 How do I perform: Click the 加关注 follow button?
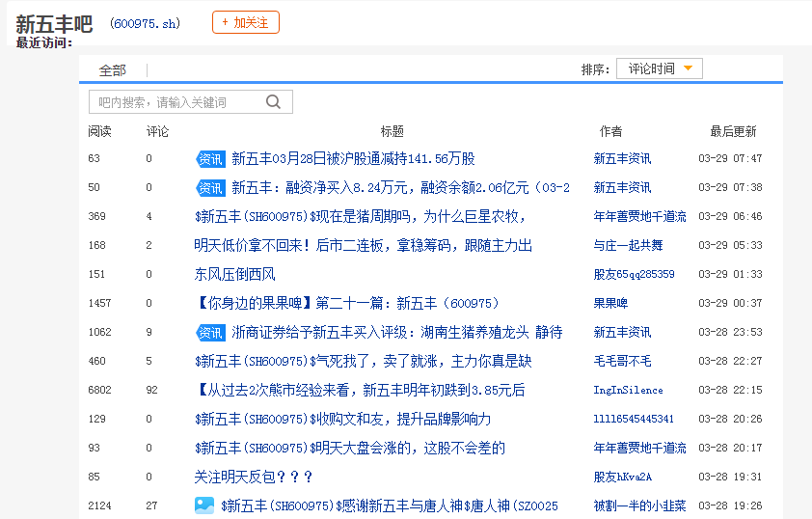(245, 22)
